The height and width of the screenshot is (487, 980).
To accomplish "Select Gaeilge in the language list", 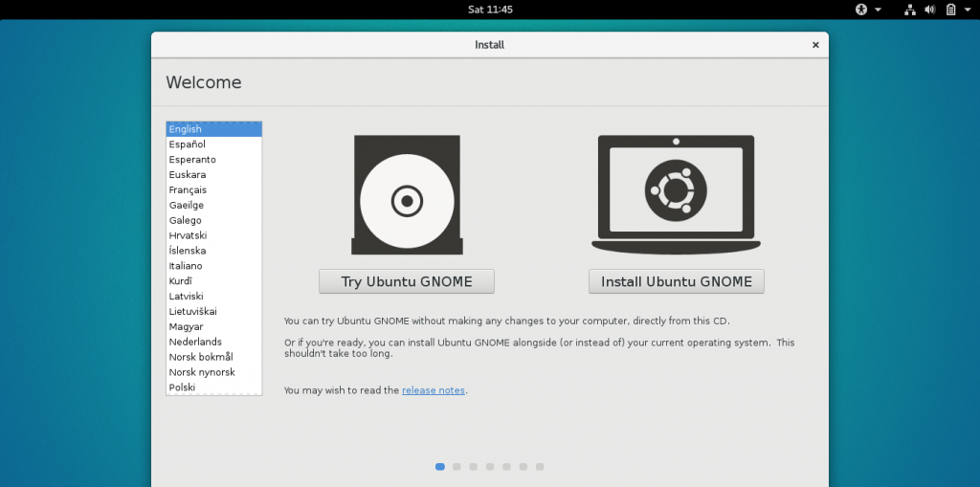I will tap(213, 205).
